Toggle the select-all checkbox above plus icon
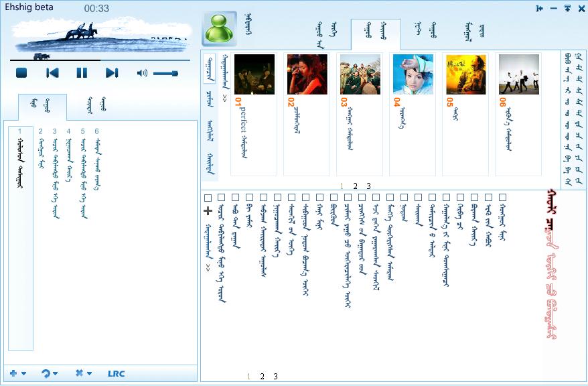Image resolution: width=588 pixels, height=386 pixels. pos(208,198)
